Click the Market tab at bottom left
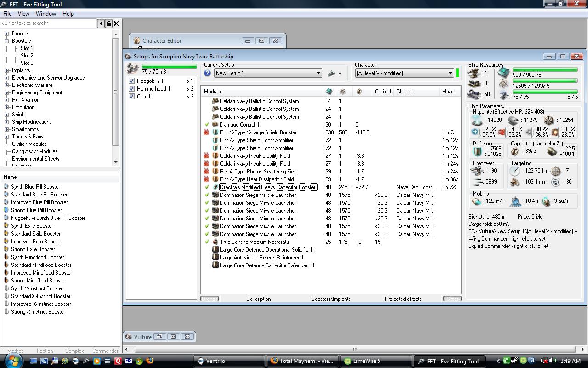The height and width of the screenshot is (368, 588). (15, 351)
